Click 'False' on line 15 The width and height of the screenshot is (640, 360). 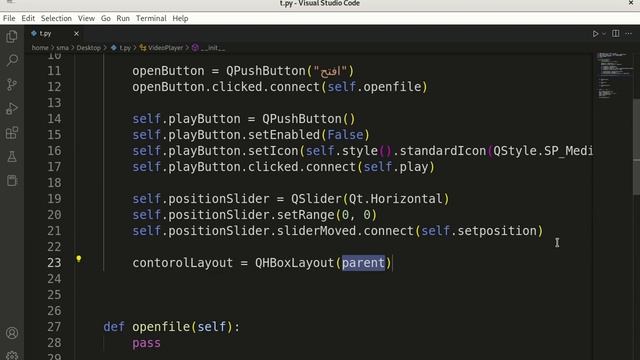[x=345, y=135]
